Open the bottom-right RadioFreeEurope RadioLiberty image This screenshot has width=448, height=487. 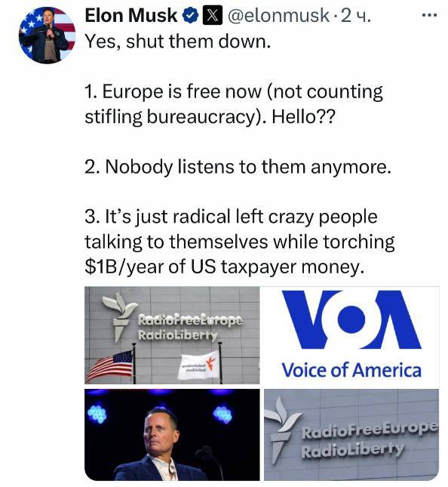(351, 434)
